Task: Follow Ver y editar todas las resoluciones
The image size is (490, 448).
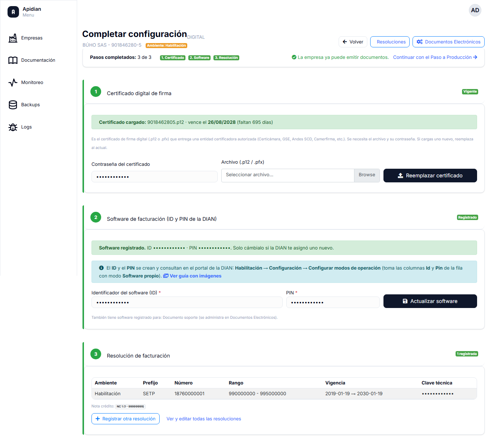Action: click(x=204, y=419)
